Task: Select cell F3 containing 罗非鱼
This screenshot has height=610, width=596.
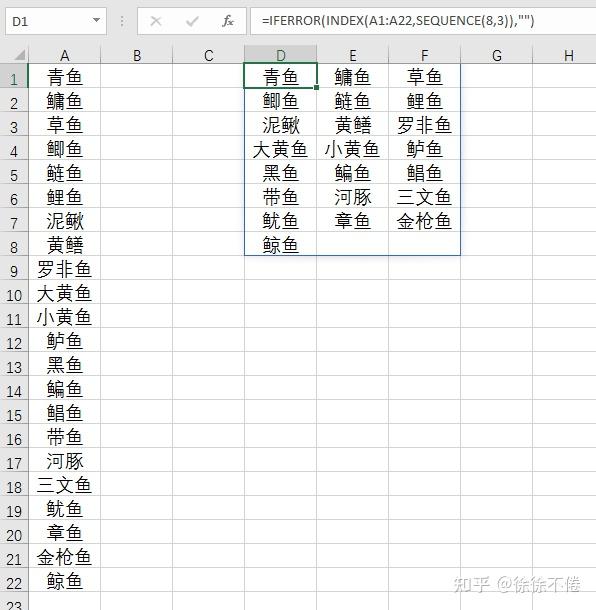Action: [424, 124]
